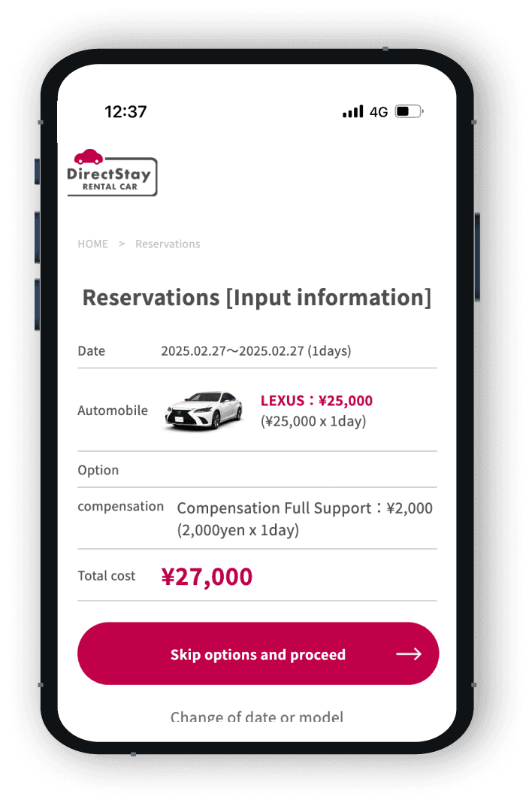Tap the red car icon above the logo

pos(89,156)
